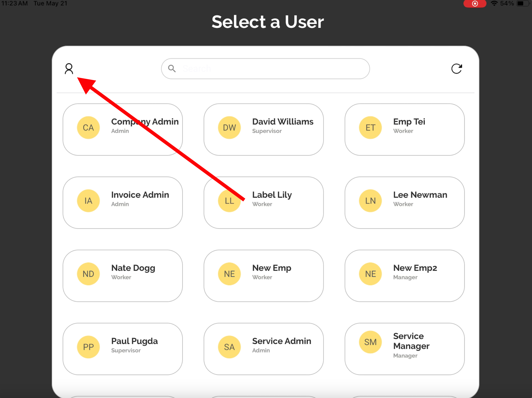Image resolution: width=532 pixels, height=398 pixels.
Task: Select the IA avatar circle
Action: (88, 201)
